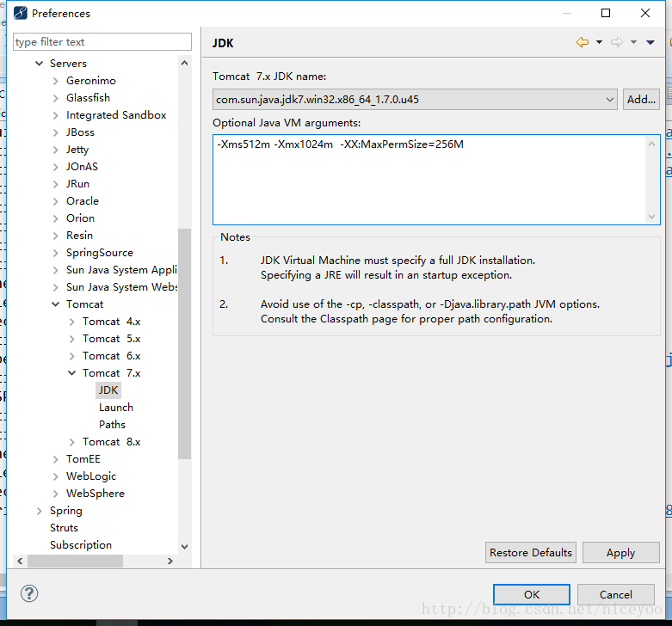The height and width of the screenshot is (626, 672).
Task: Click the forward navigation arrow icon
Action: click(617, 42)
